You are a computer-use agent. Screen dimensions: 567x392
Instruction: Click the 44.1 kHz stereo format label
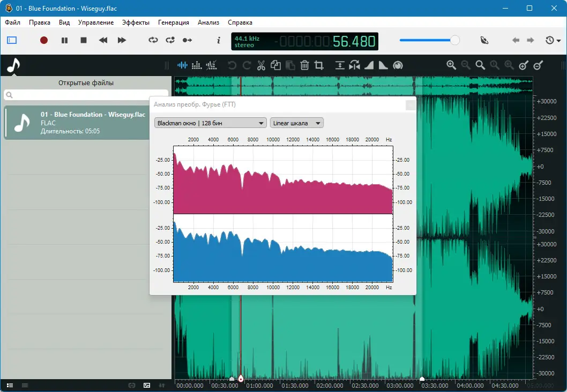click(247, 42)
